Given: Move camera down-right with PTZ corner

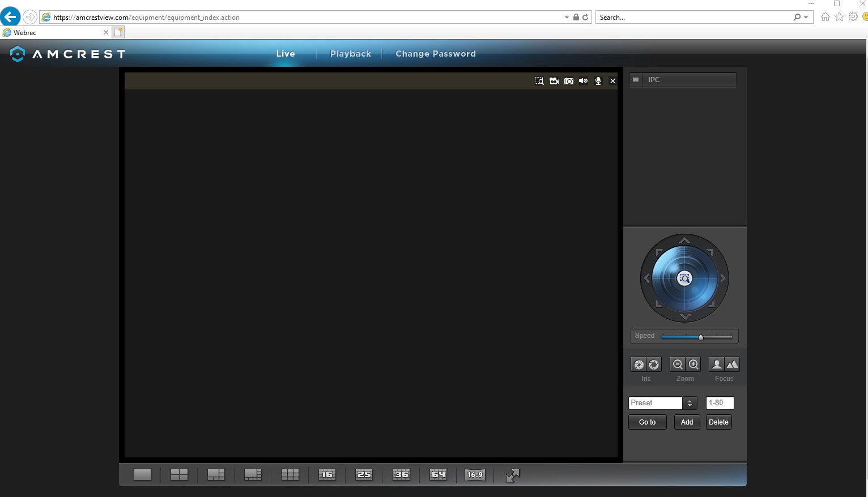Looking at the screenshot, I should 710,304.
